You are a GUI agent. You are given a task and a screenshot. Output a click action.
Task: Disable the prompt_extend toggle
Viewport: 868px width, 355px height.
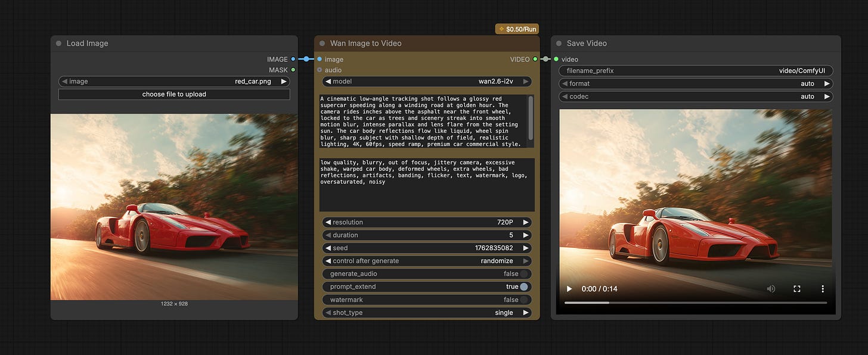[x=523, y=287]
